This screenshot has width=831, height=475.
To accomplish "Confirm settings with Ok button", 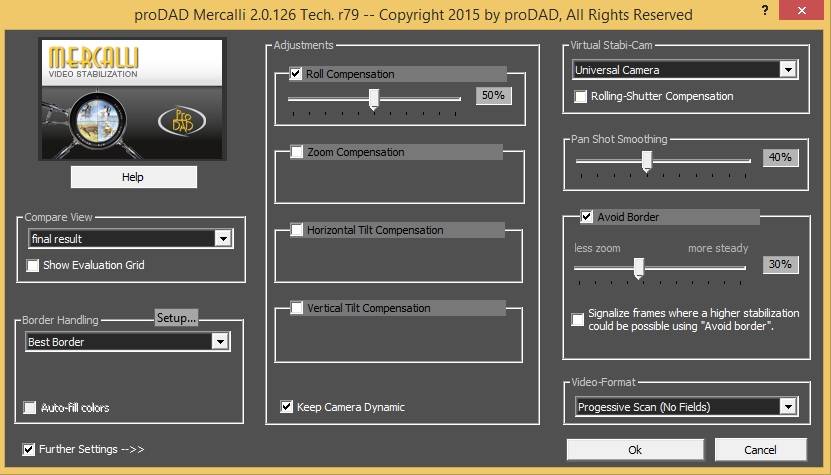I will (635, 450).
